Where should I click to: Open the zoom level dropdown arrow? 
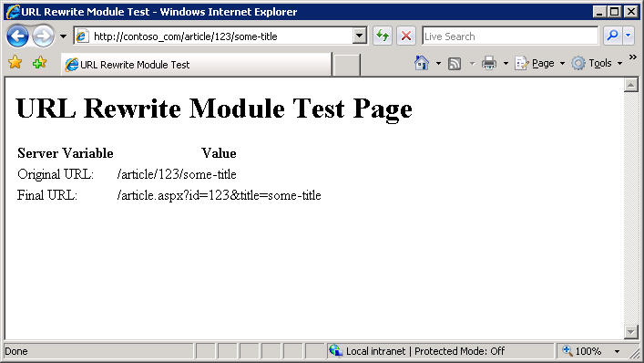(x=617, y=351)
